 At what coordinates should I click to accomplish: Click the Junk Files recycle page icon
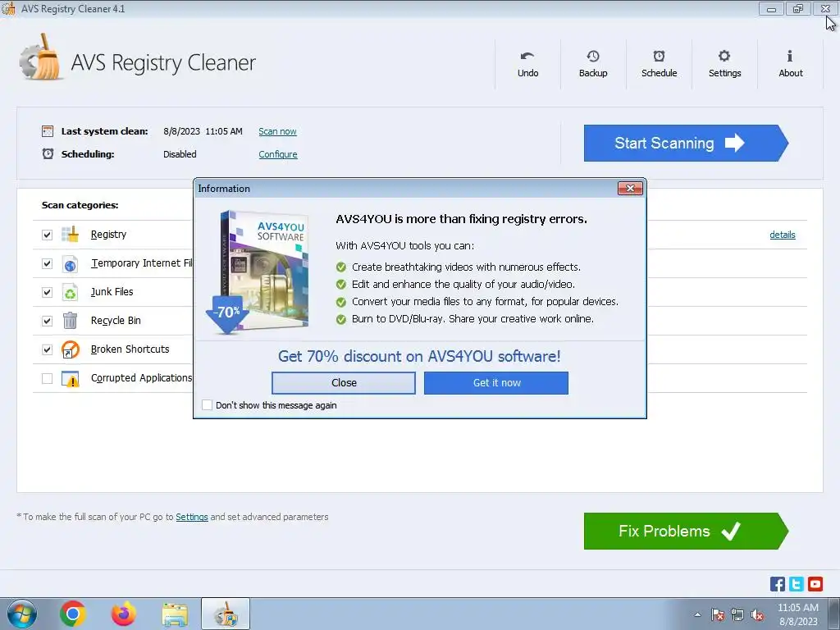[x=71, y=292]
